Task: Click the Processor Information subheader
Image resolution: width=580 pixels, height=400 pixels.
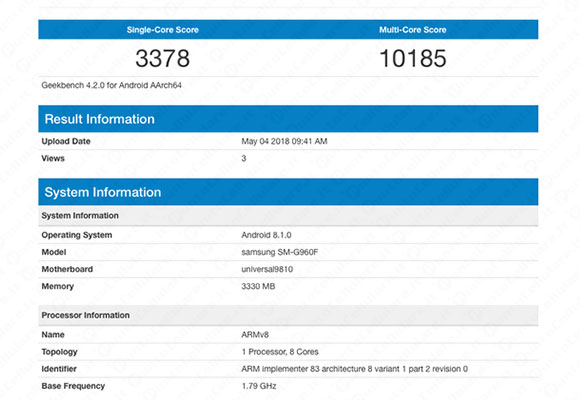Action: (x=288, y=315)
